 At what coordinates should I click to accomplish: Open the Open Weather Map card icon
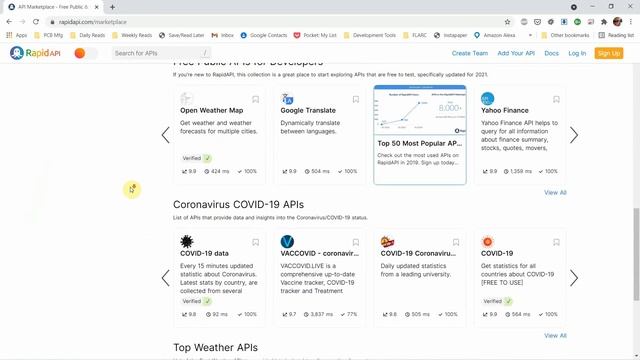pyautogui.click(x=187, y=98)
